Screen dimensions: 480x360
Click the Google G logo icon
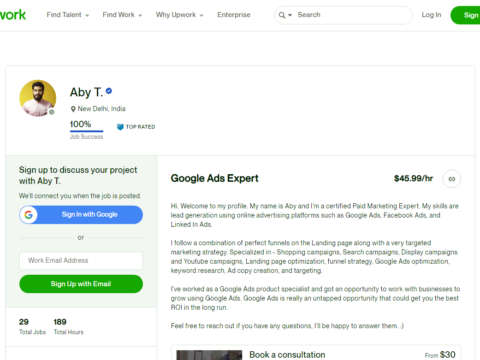point(29,215)
